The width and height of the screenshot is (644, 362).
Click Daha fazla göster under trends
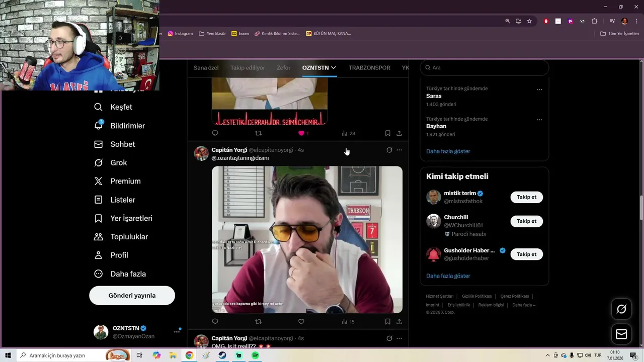pyautogui.click(x=448, y=151)
